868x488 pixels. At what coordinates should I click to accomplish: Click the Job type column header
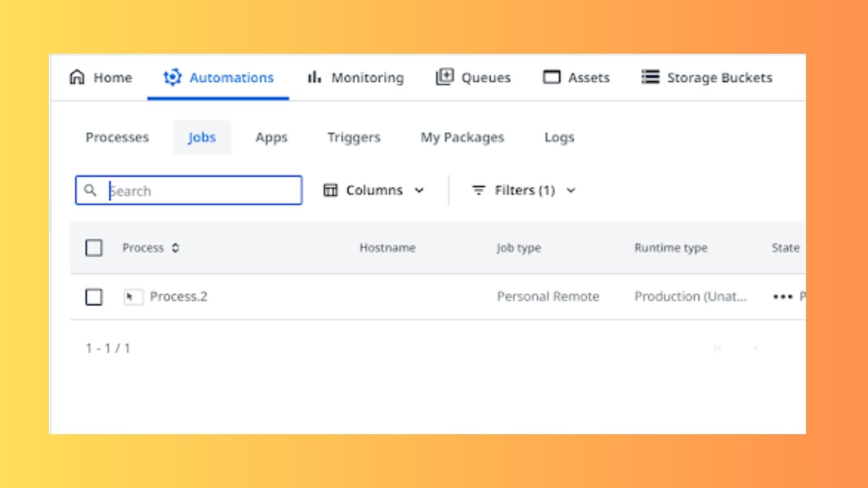click(519, 248)
